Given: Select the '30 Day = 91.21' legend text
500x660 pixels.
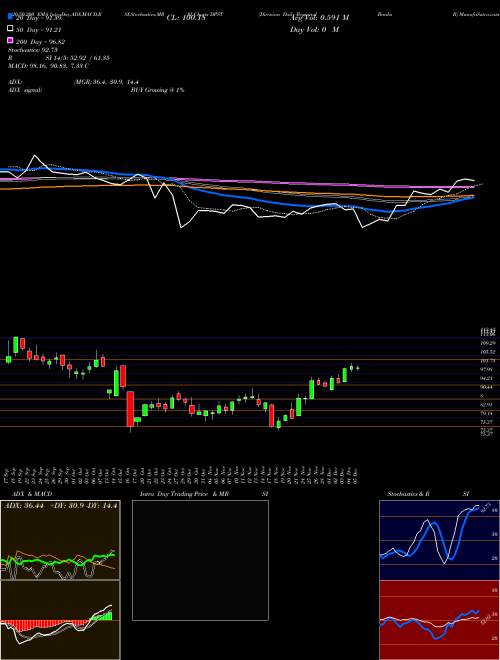Looking at the screenshot, I should click(x=41, y=29).
